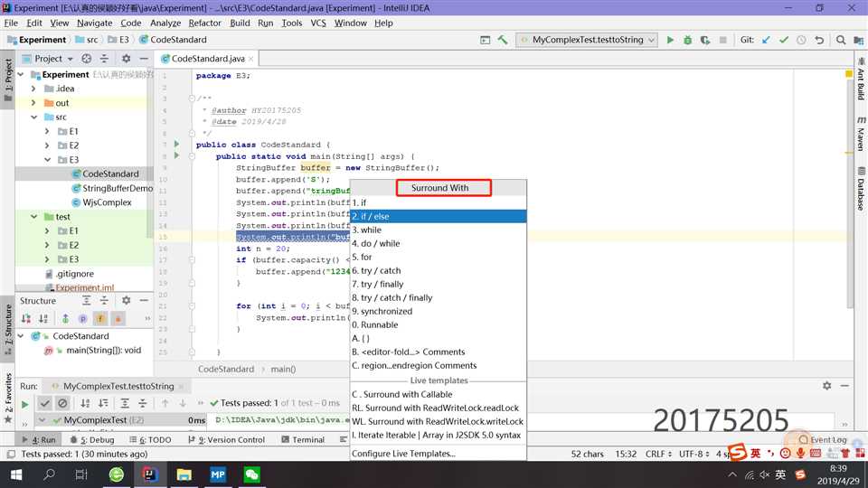Viewport: 868px width, 488px height.
Task: Collapse CodeStandard node in Structure panel
Action: coord(21,336)
